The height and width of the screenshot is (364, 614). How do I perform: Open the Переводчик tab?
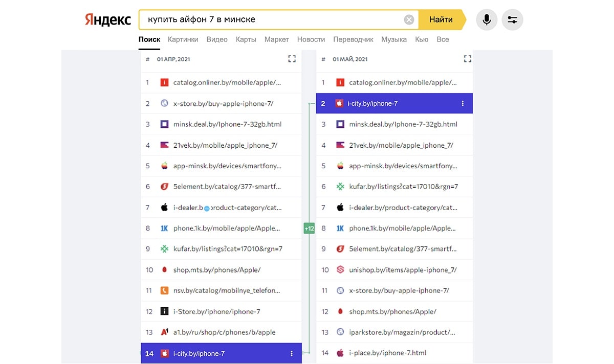pyautogui.click(x=354, y=39)
